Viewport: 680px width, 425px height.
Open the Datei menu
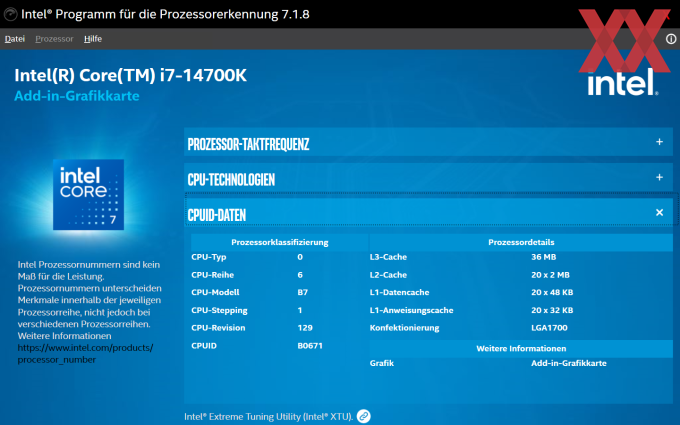(x=15, y=39)
